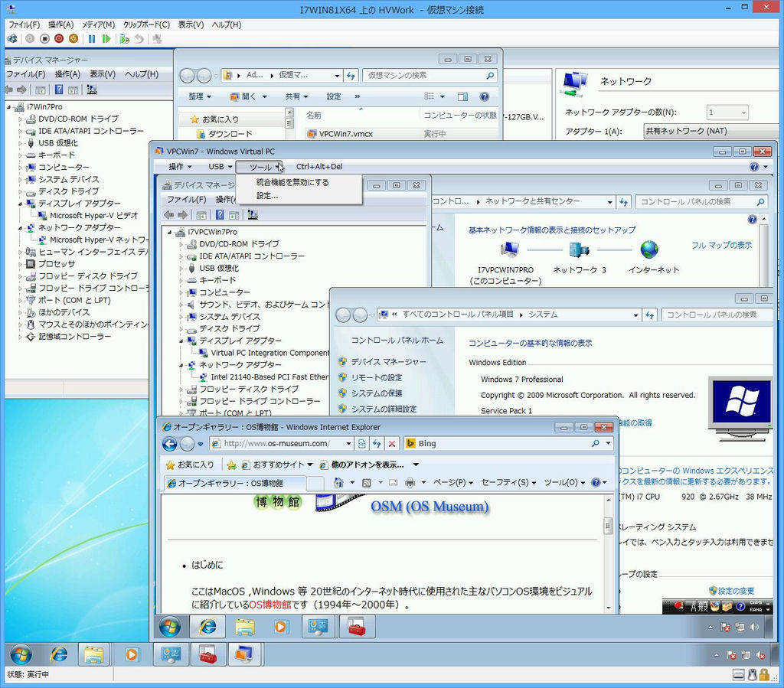Click the green reset/resume icon

point(106,38)
